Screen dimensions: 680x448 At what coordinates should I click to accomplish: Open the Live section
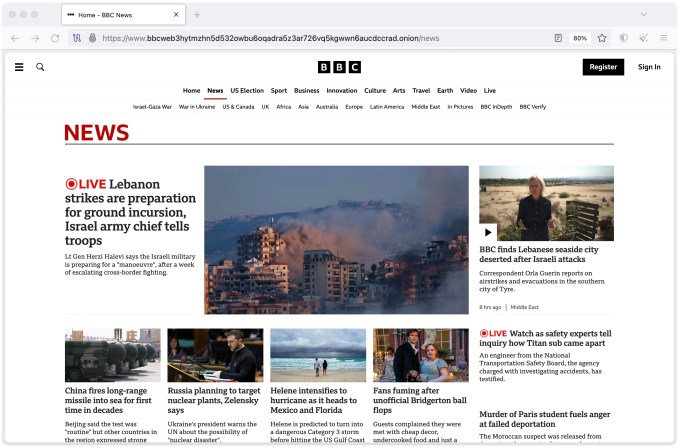tap(490, 91)
